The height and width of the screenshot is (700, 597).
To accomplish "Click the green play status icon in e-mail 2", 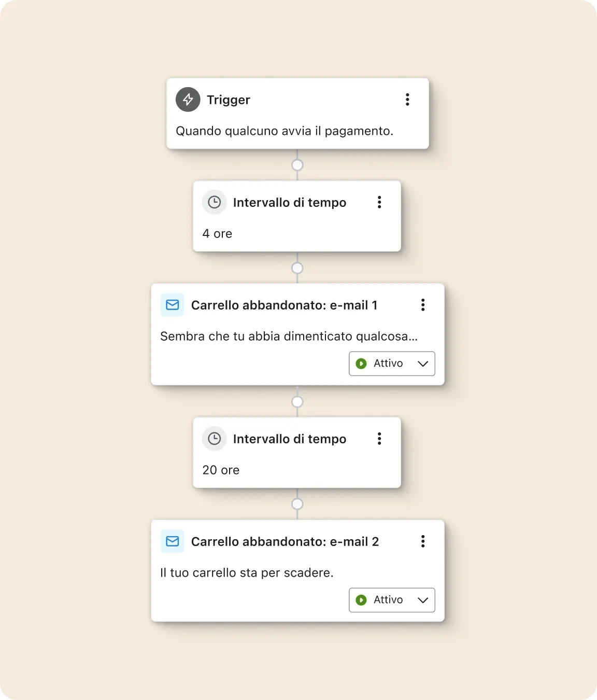I will pos(362,600).
